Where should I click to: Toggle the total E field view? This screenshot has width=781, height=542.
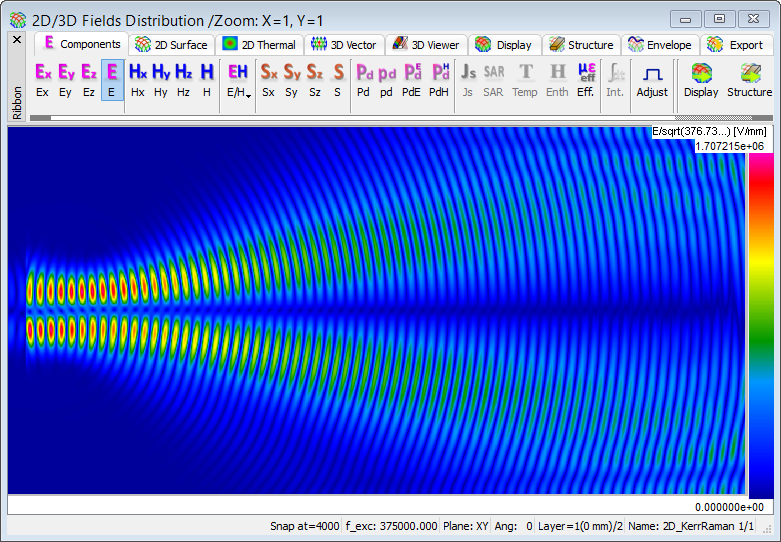(x=112, y=79)
